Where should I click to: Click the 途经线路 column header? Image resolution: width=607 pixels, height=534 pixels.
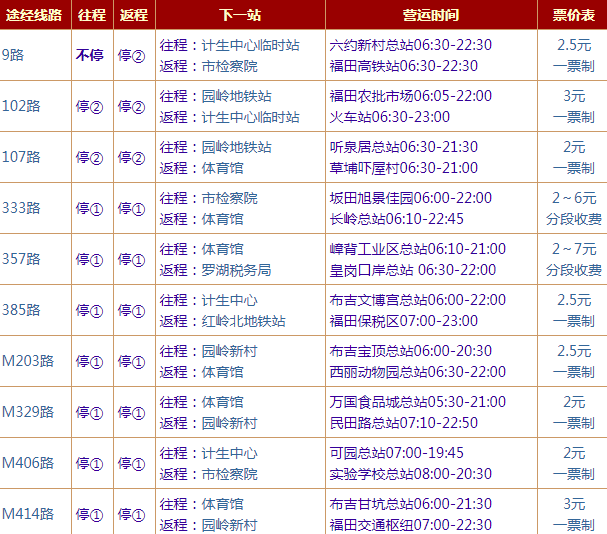click(34, 15)
